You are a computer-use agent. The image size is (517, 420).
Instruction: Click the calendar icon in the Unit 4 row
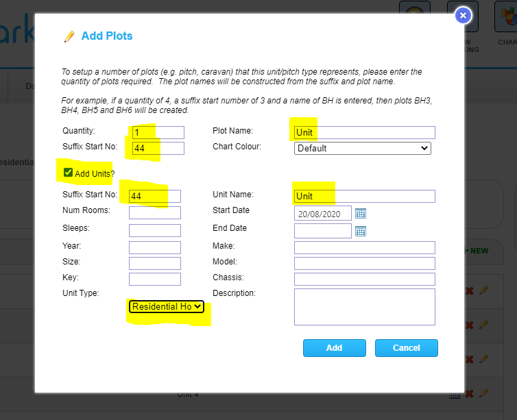tap(454, 395)
